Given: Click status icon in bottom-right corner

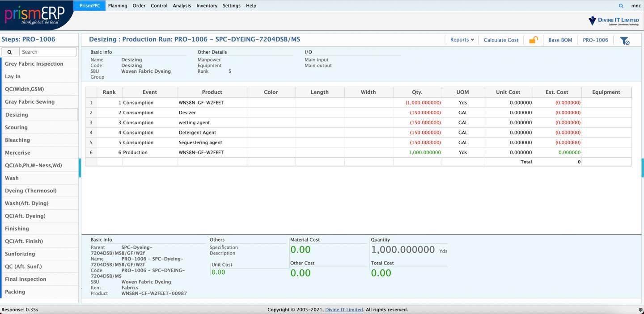Looking at the screenshot, I should point(640,310).
